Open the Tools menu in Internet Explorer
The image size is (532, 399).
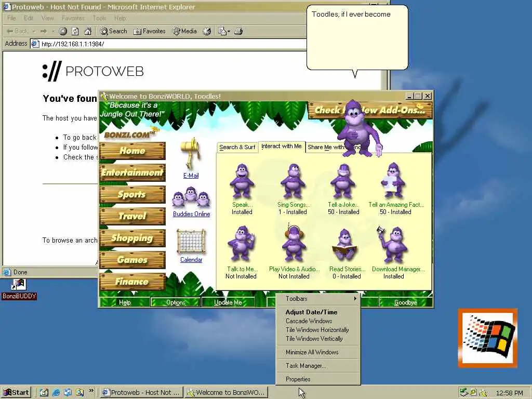click(x=100, y=18)
